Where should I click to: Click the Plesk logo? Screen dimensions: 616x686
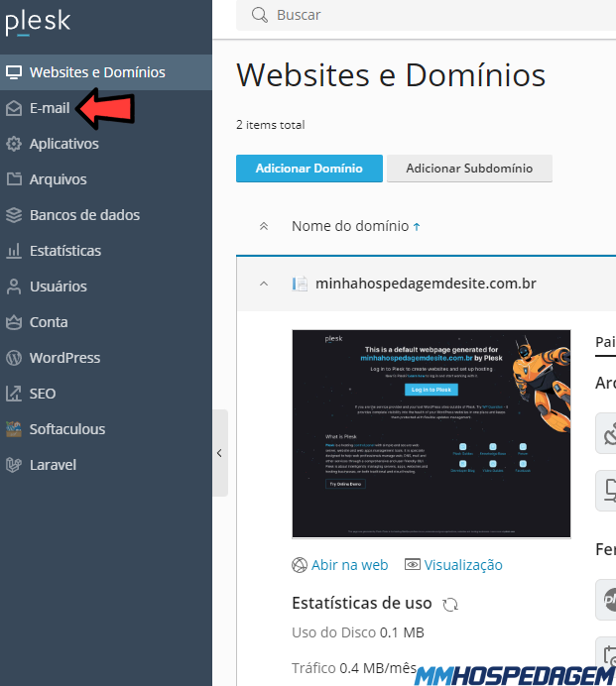[38, 23]
